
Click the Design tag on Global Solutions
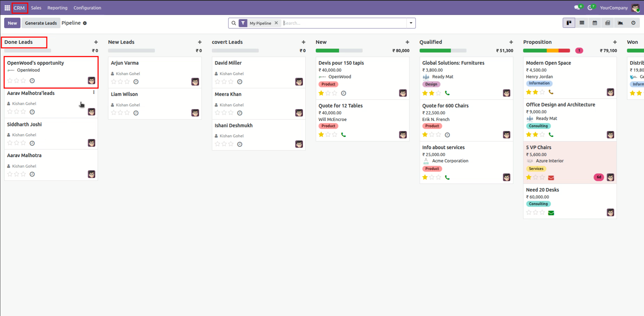[x=431, y=84]
